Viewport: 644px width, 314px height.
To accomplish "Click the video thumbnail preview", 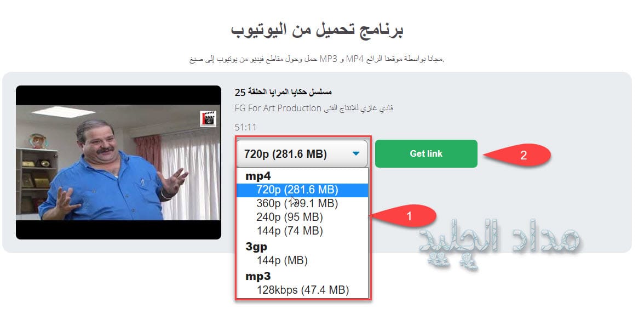I will 118,162.
